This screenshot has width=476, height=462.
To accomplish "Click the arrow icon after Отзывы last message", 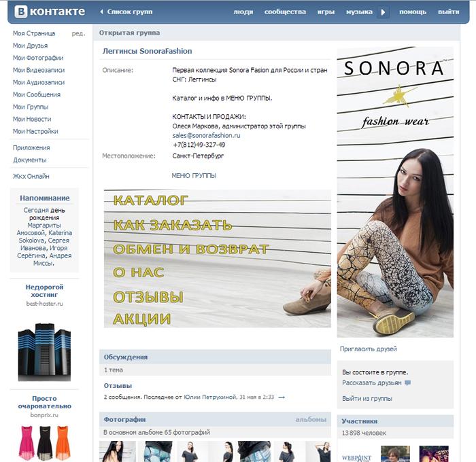I will [x=282, y=397].
